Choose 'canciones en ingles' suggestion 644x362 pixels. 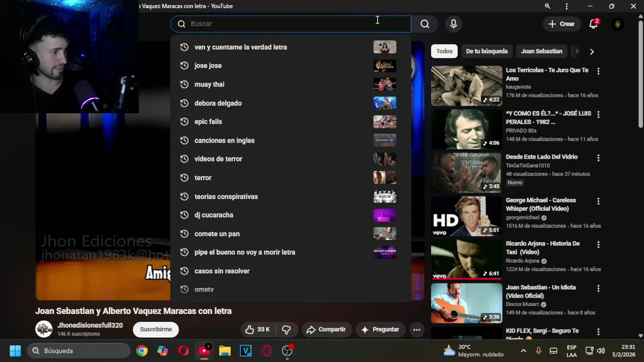(224, 140)
